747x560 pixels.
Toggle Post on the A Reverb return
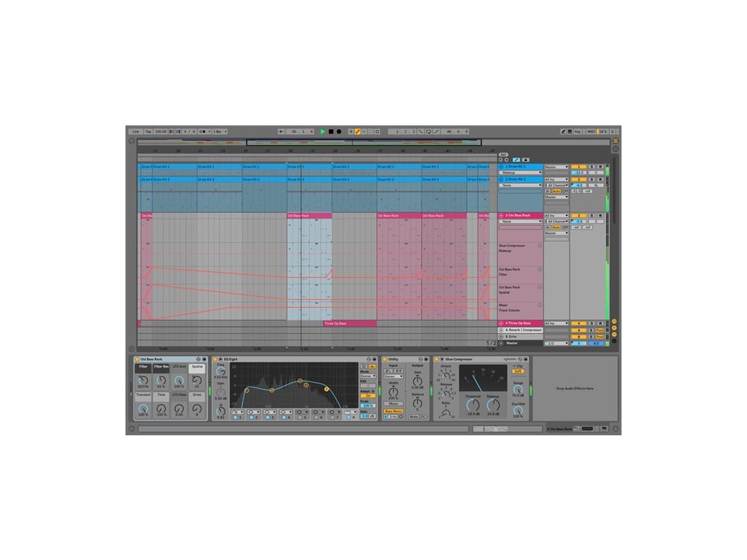(600, 330)
